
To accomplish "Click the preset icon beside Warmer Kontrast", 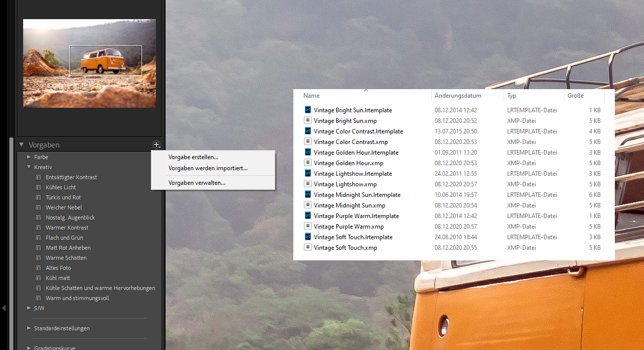I will 38,228.
